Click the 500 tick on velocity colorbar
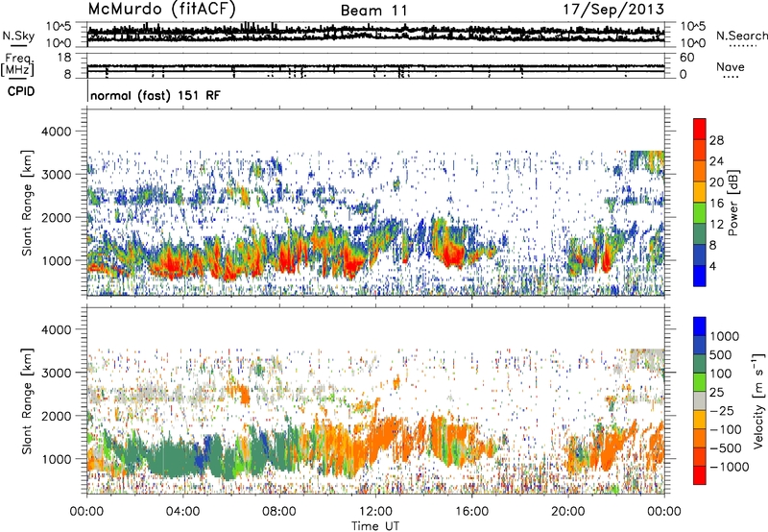Viewport: 768px width, 532px height. click(x=721, y=354)
